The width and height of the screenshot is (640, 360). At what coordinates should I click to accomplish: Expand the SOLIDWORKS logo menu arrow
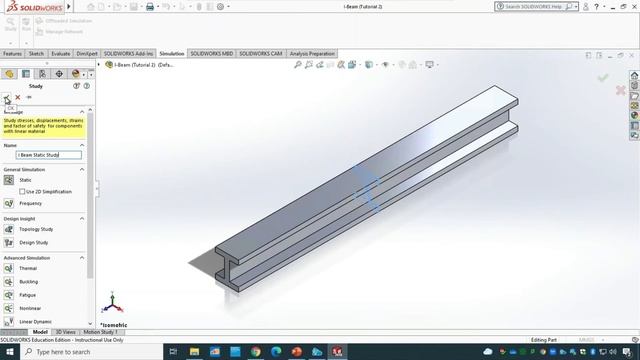pyautogui.click(x=69, y=7)
